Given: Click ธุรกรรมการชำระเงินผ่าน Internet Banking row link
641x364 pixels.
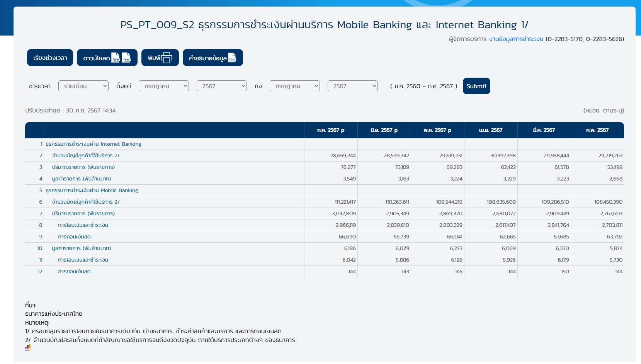Looking at the screenshot, I should coord(94,144).
